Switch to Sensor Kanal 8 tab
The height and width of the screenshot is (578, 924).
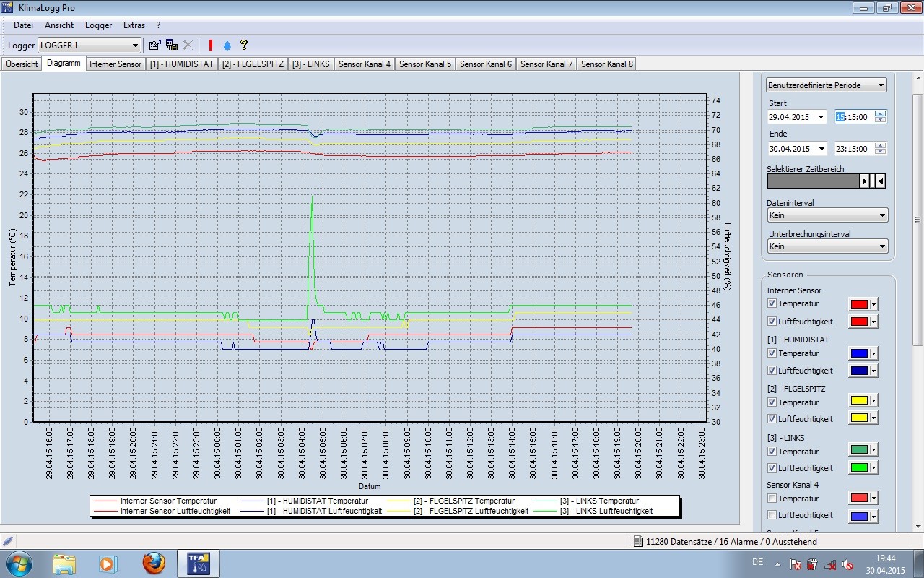pos(607,64)
